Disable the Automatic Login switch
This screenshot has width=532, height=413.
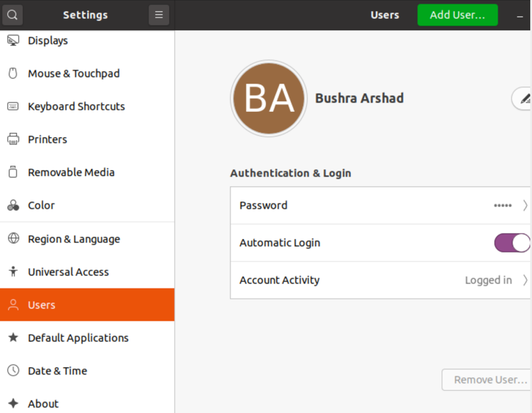[x=512, y=243]
